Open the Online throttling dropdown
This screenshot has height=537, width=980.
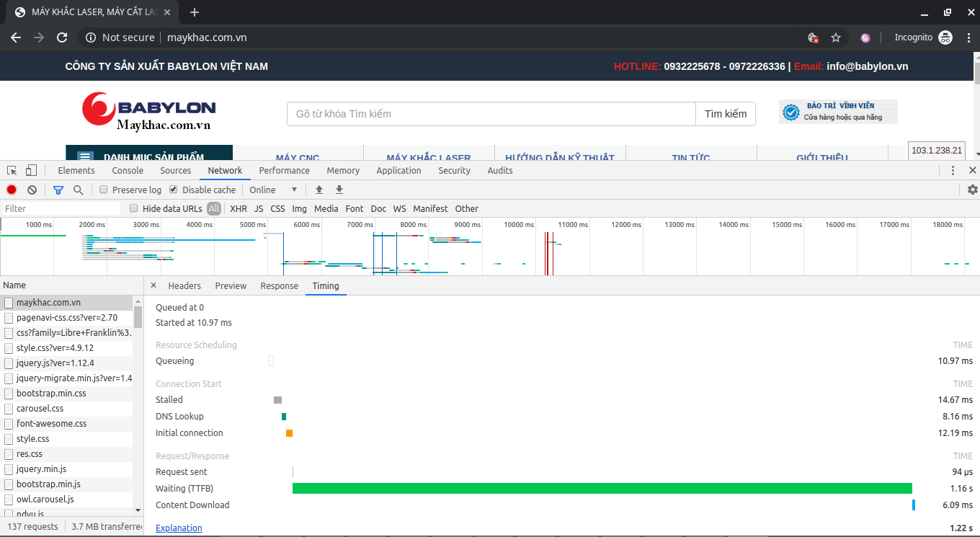(x=273, y=190)
